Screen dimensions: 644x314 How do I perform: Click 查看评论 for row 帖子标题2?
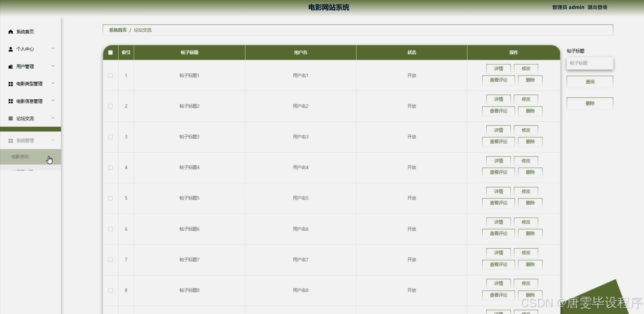498,111
